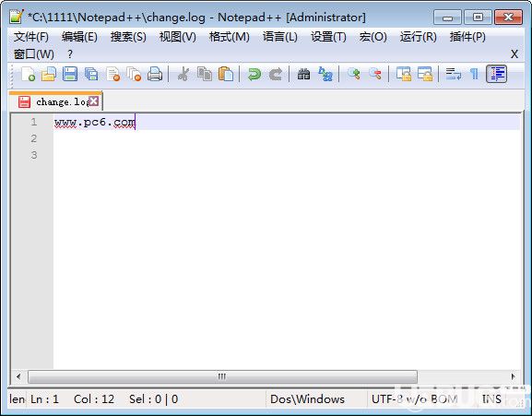
Task: Click the scroll left arrow
Action: 18,376
